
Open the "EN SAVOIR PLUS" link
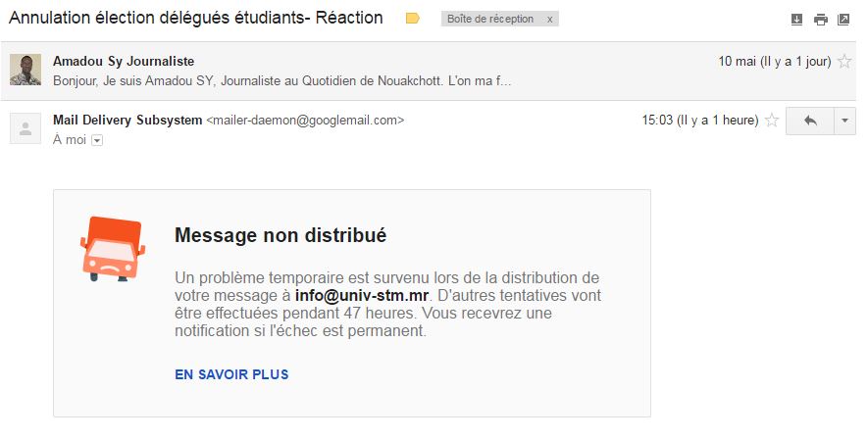tap(231, 374)
